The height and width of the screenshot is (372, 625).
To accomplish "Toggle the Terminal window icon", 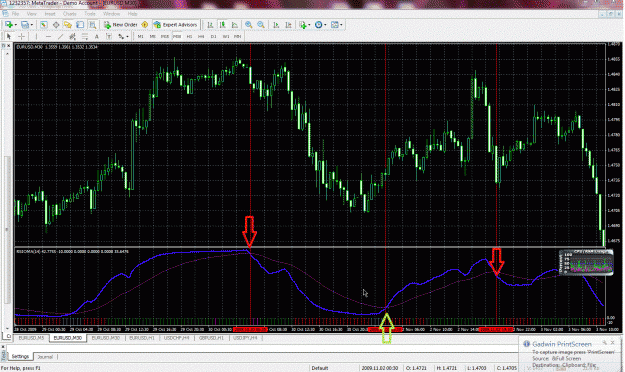I will tap(80, 25).
